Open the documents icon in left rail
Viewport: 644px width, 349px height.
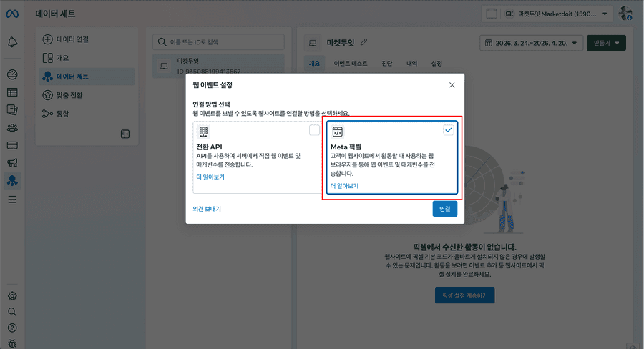[12, 109]
